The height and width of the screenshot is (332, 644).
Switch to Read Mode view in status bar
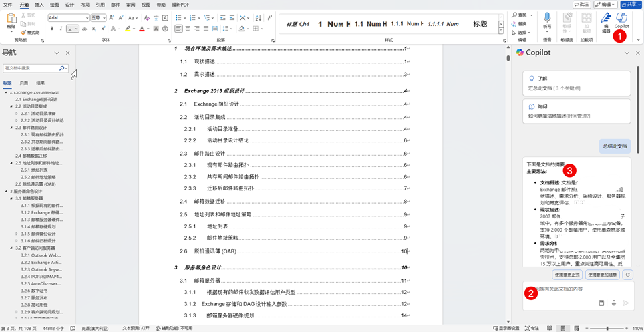(x=551, y=328)
